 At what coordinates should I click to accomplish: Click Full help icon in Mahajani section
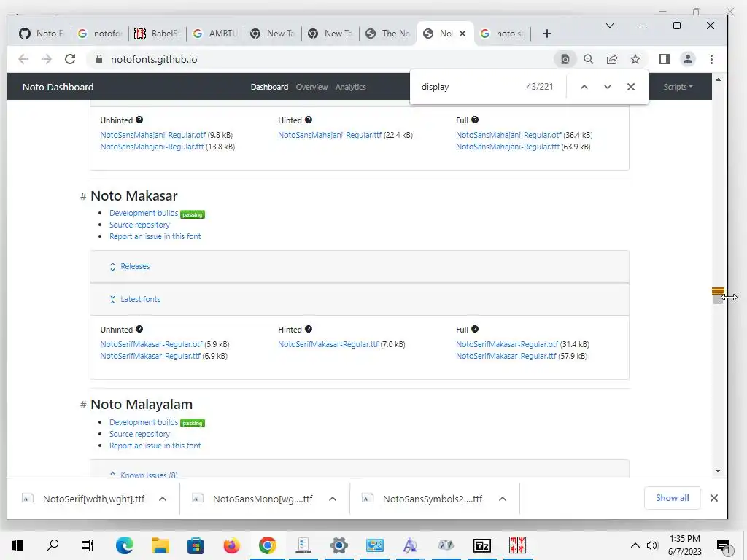pos(475,120)
